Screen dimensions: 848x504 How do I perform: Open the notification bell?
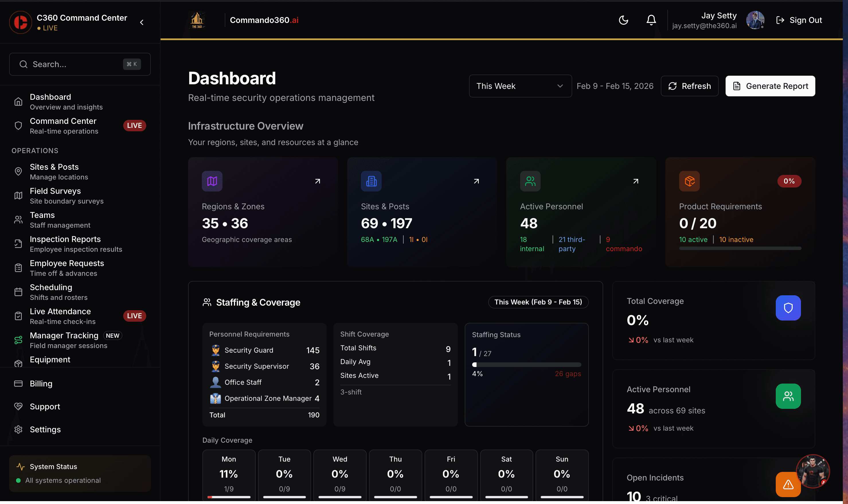point(650,20)
